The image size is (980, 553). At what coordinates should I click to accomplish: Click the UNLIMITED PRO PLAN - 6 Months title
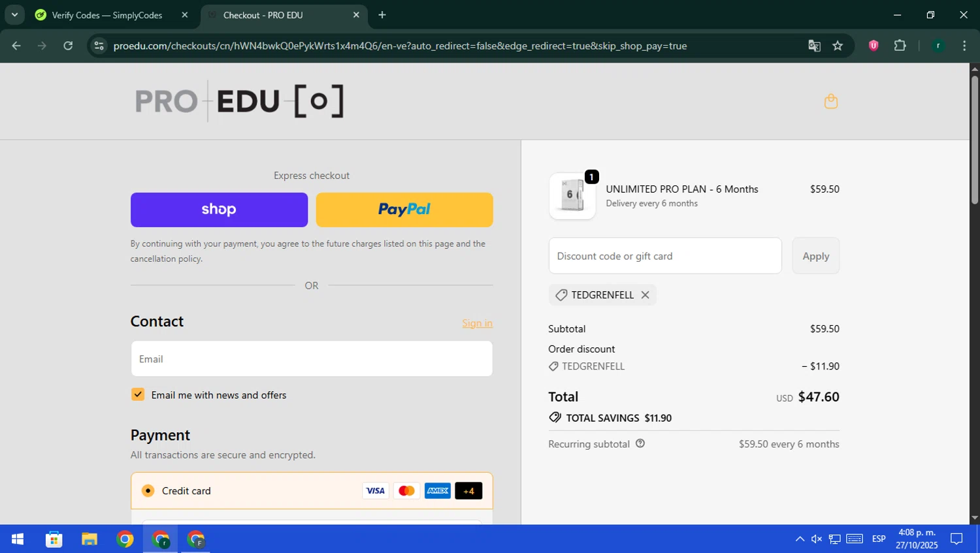click(682, 189)
